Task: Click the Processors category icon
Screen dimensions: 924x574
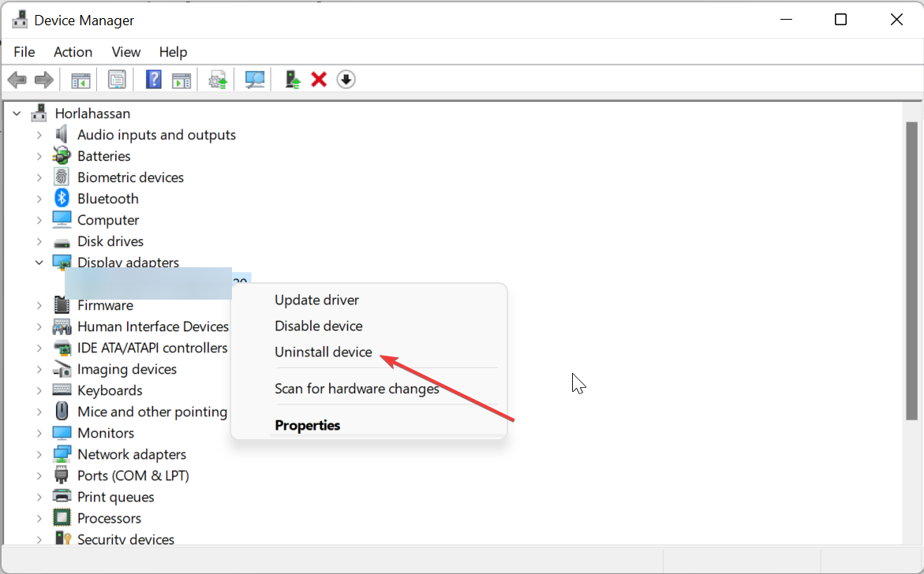Action: tap(62, 517)
